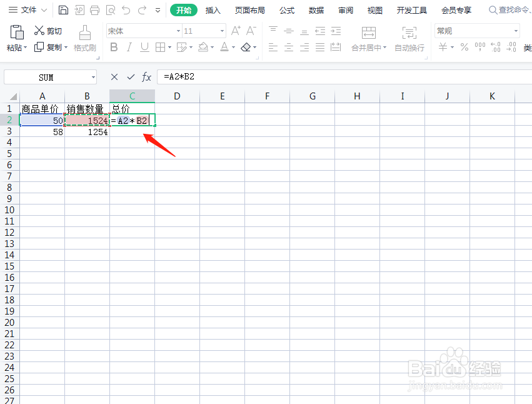Copy selection with the 复制 button

[x=48, y=47]
